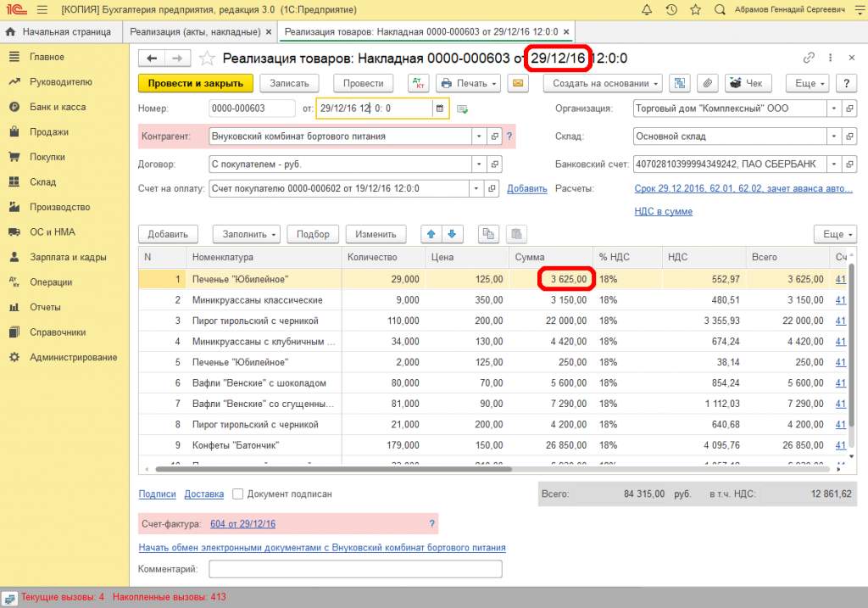Open the Контрагент field dropdown arrow
Viewport: 868px width, 608px height.
click(480, 136)
